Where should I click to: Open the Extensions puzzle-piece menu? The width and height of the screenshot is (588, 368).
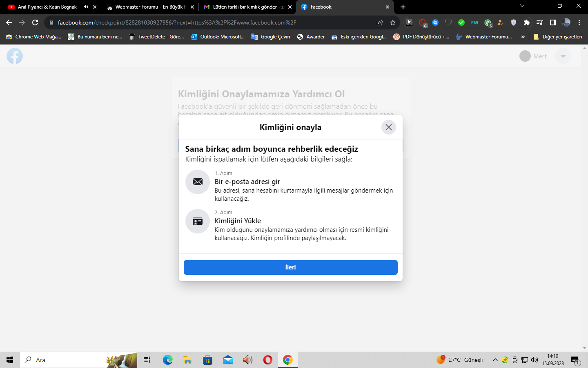527,22
